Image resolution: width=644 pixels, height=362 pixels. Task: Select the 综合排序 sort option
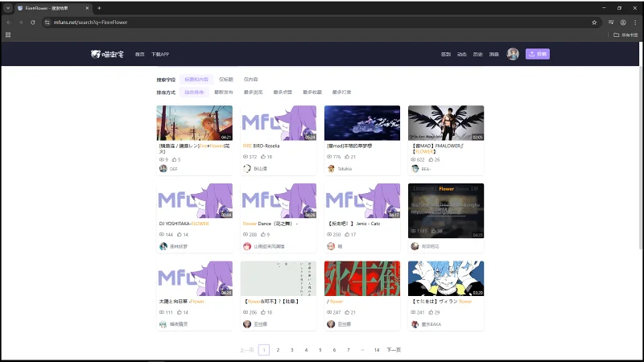point(194,92)
